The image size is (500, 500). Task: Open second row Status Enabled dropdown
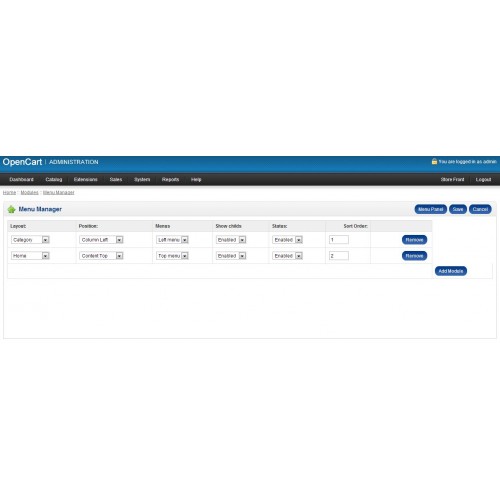[x=287, y=256]
